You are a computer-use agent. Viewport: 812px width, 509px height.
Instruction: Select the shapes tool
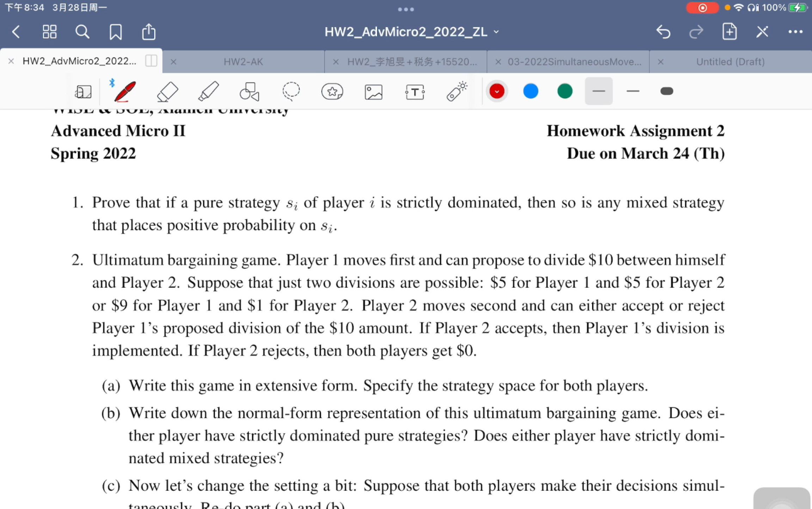point(250,92)
